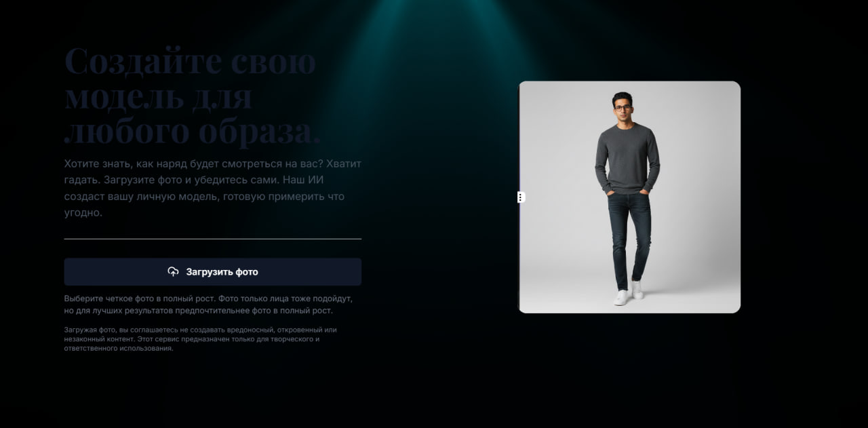Click the cloud upload icon
Screen dimensions: 868x428
[x=173, y=271]
